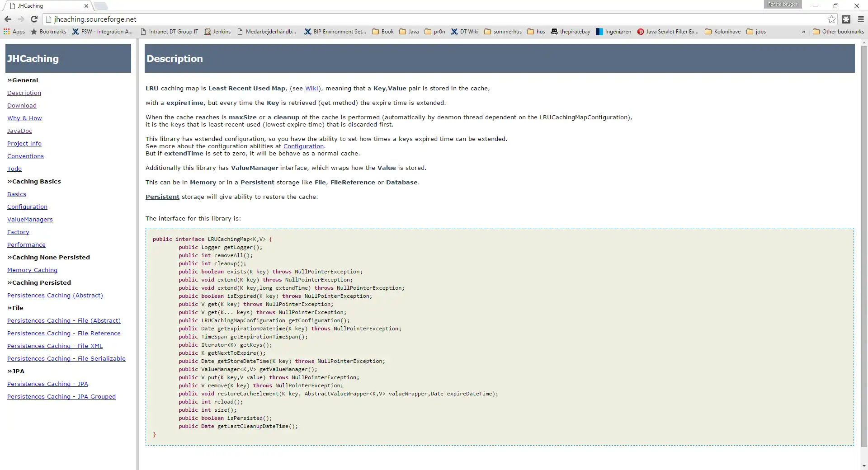Click the Memory link in body text
868x470 pixels.
click(203, 182)
